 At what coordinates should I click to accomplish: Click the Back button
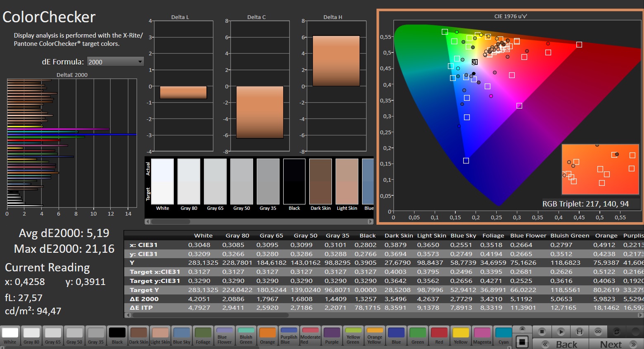pos(560,344)
